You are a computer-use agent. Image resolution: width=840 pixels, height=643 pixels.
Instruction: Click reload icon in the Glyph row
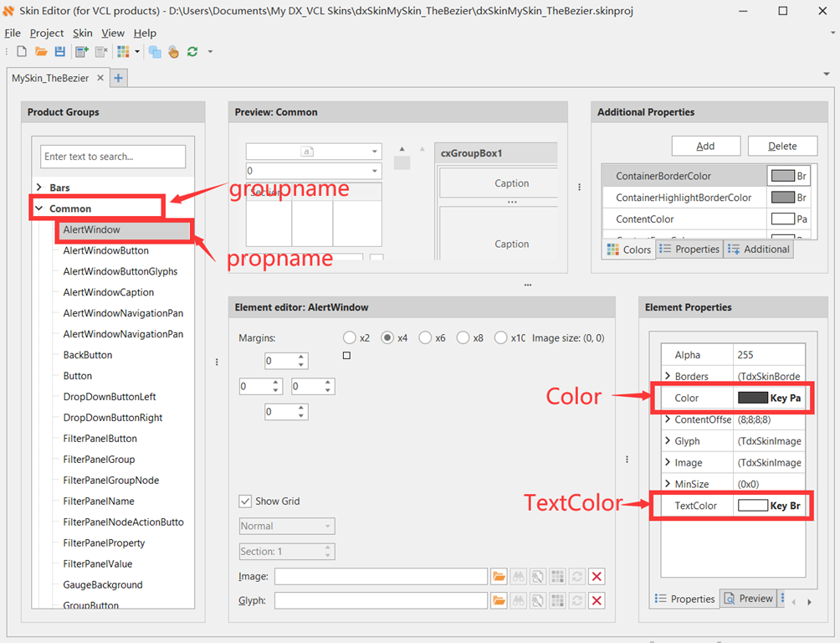(577, 600)
